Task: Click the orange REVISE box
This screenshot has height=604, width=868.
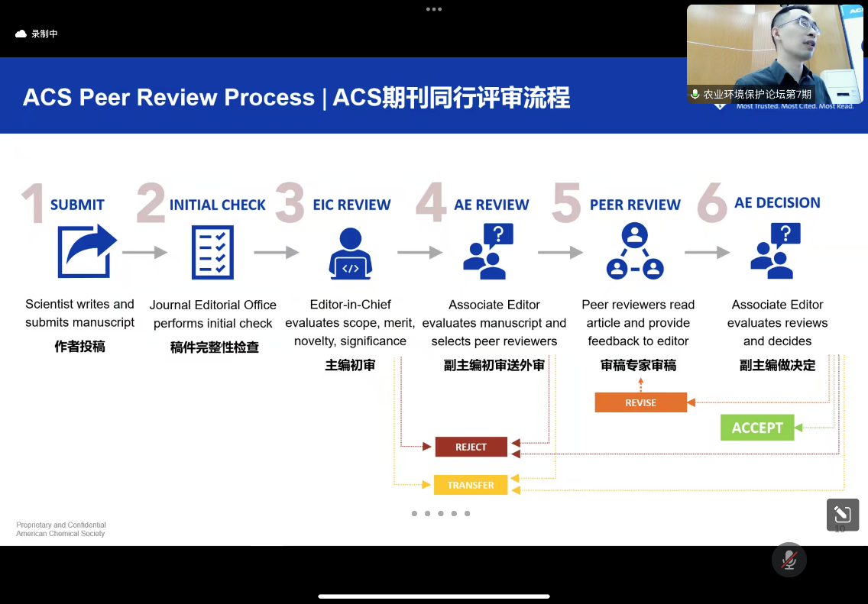Action: click(640, 402)
